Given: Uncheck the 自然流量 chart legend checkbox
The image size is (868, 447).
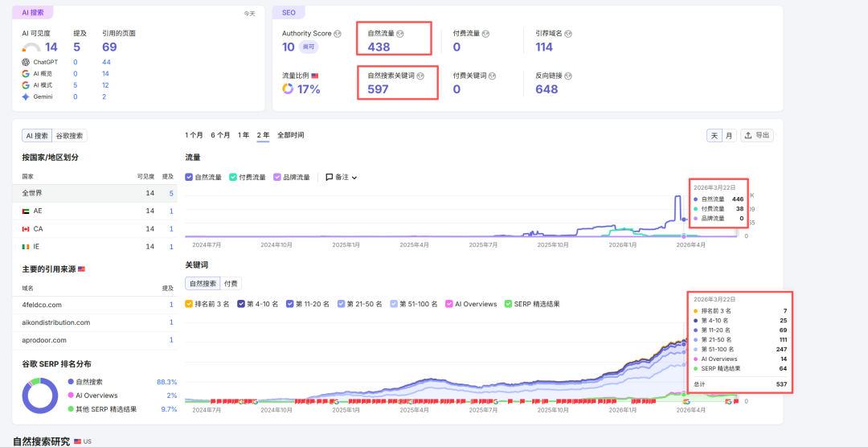Looking at the screenshot, I should pyautogui.click(x=190, y=177).
